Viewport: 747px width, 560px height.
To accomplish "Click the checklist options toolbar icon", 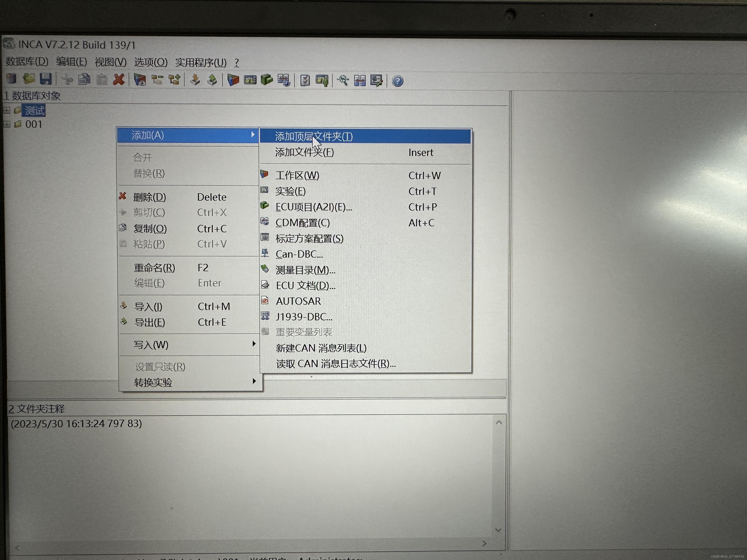I will pos(305,80).
